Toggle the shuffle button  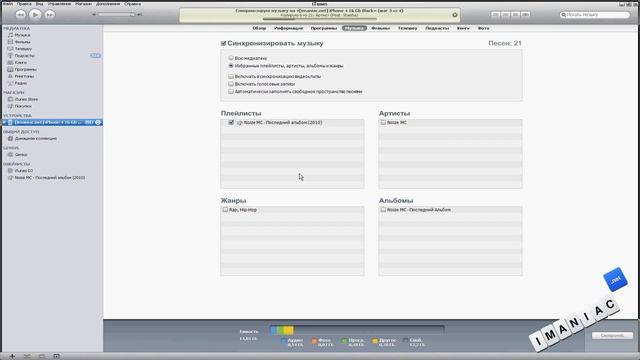tap(27, 356)
